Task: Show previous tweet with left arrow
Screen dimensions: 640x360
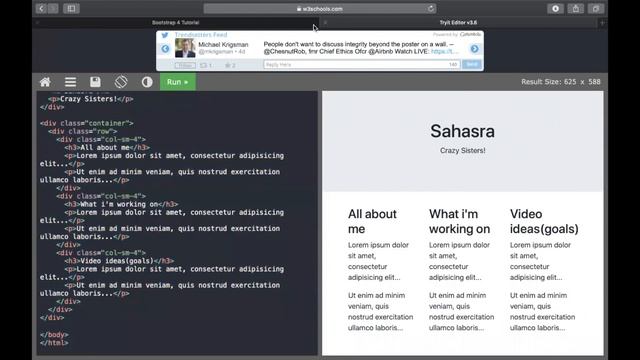Action: coord(165,49)
